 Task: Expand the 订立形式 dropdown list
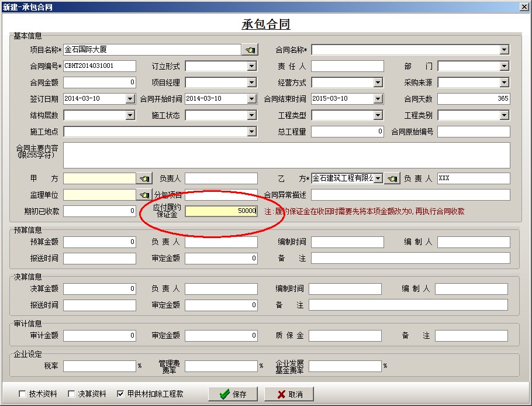tap(251, 66)
